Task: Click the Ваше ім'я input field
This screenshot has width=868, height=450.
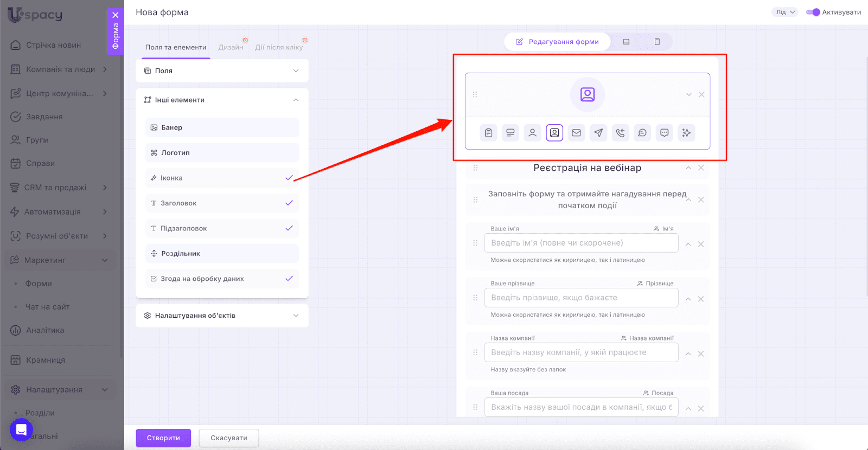Action: 582,243
